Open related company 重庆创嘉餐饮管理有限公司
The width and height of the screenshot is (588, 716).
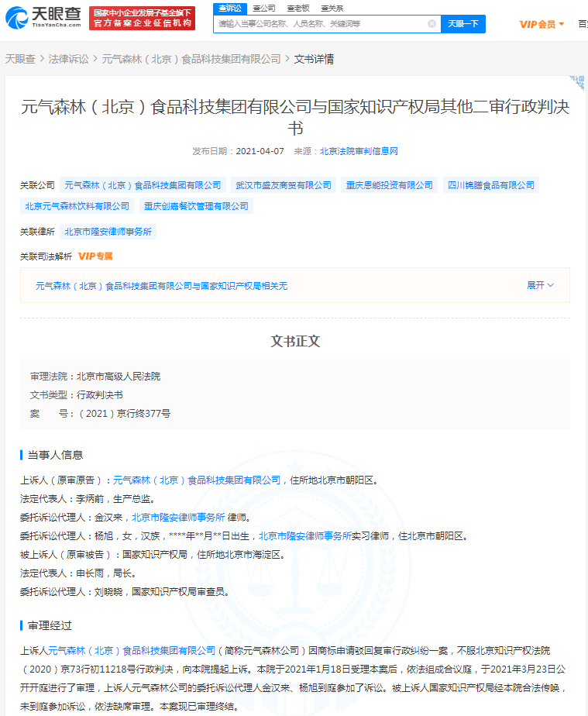pos(196,206)
